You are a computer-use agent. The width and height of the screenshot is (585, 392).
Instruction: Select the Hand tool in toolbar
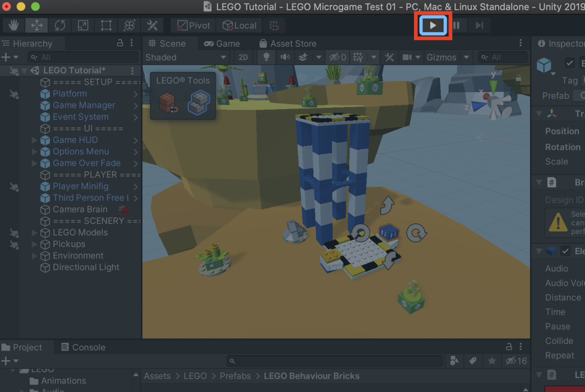14,25
